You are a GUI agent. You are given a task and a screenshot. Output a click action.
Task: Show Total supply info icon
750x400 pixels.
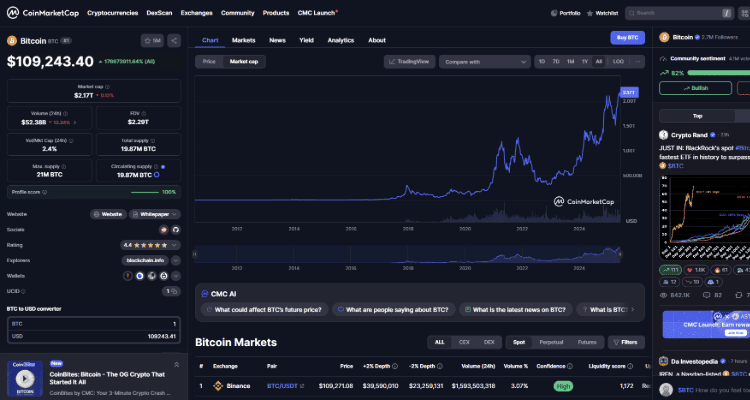coord(154,141)
